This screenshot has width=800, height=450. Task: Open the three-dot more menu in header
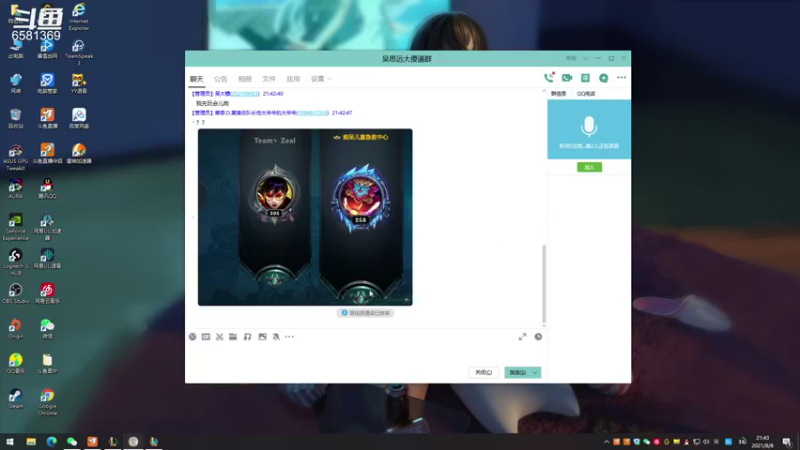(x=621, y=78)
